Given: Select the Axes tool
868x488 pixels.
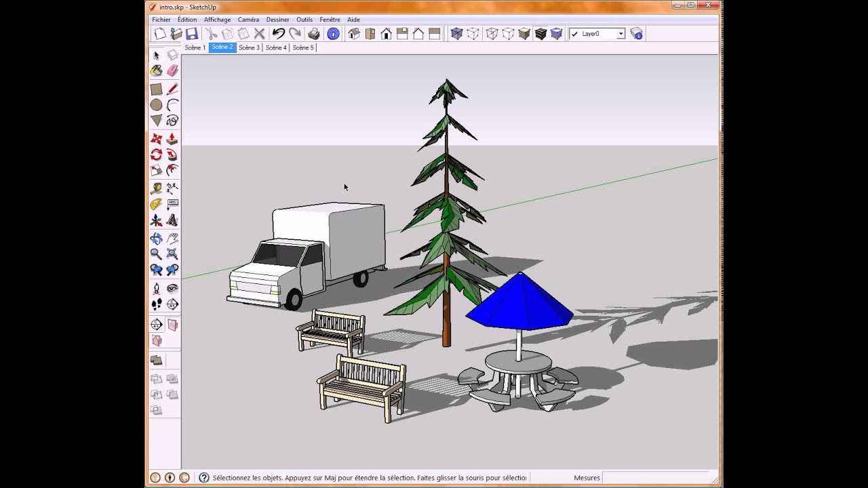Looking at the screenshot, I should pos(156,220).
